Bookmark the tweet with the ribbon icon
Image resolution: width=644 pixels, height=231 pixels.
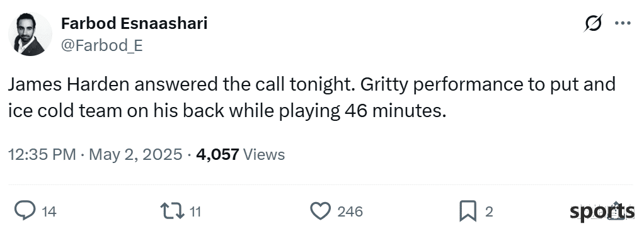tap(468, 211)
